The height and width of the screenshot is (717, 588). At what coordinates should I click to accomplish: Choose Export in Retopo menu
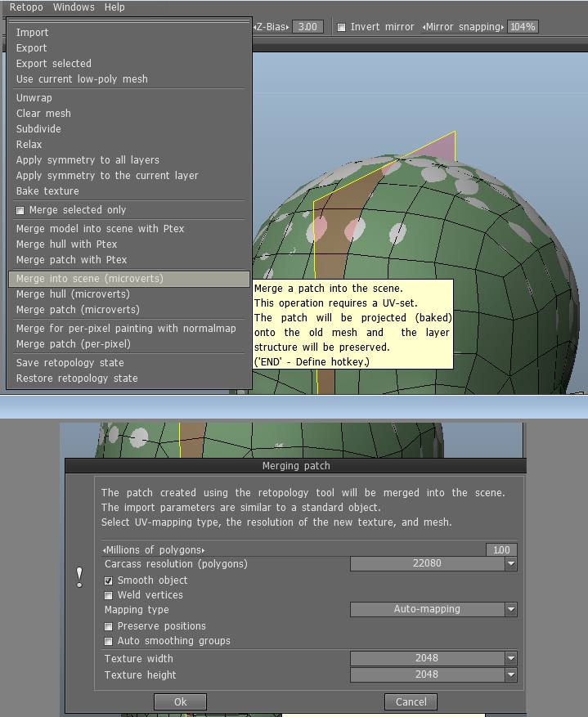(x=31, y=48)
